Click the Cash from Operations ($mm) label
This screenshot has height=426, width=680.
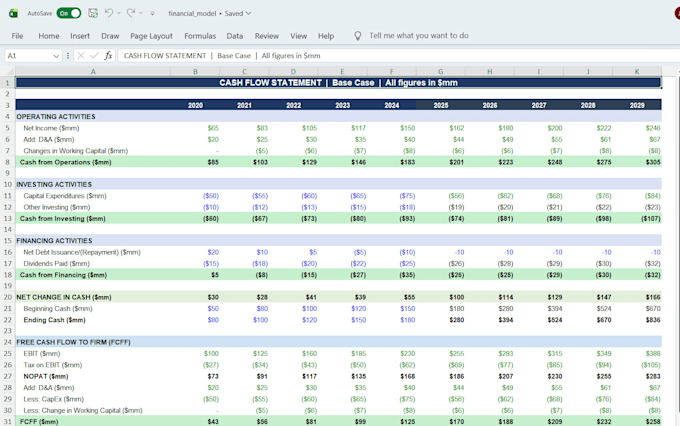tap(65, 162)
